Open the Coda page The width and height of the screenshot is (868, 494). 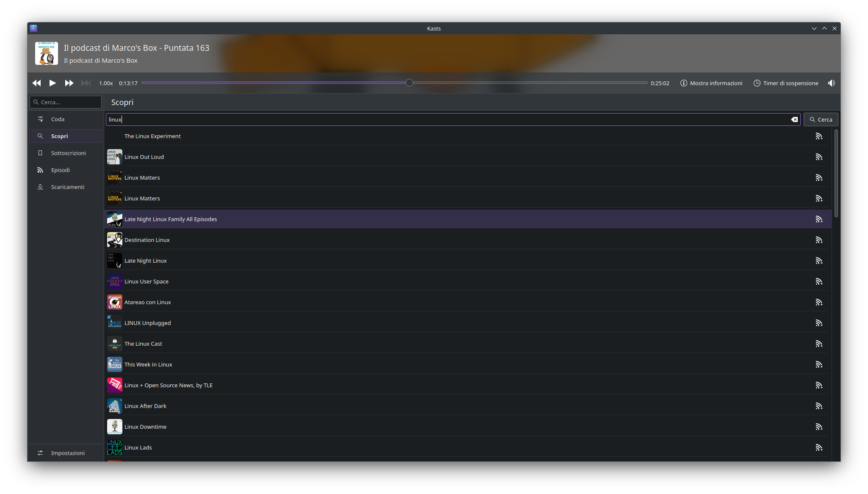click(x=66, y=119)
